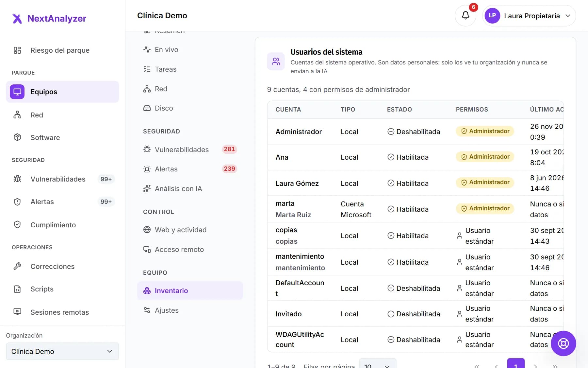Click Deshabilitada status in Administrador row
This screenshot has width=588, height=368.
[414, 131]
